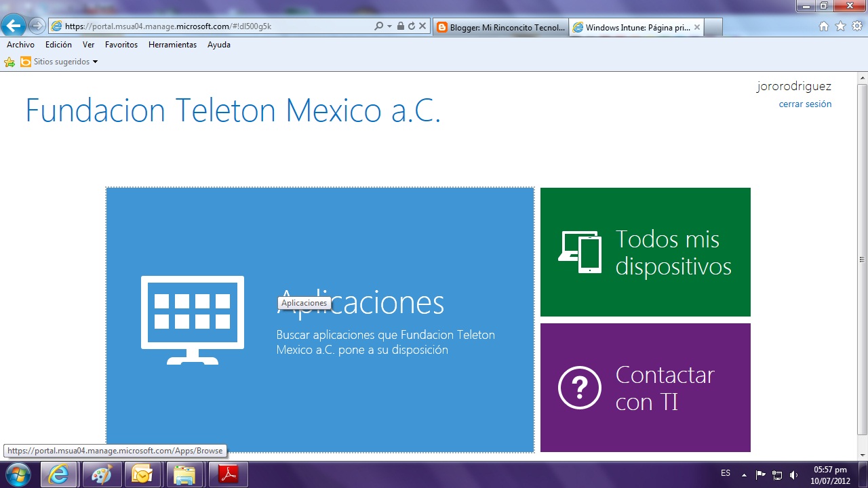Viewport: 868px width, 488px height.
Task: Click the browser Forward arrow button
Action: pos(37,26)
